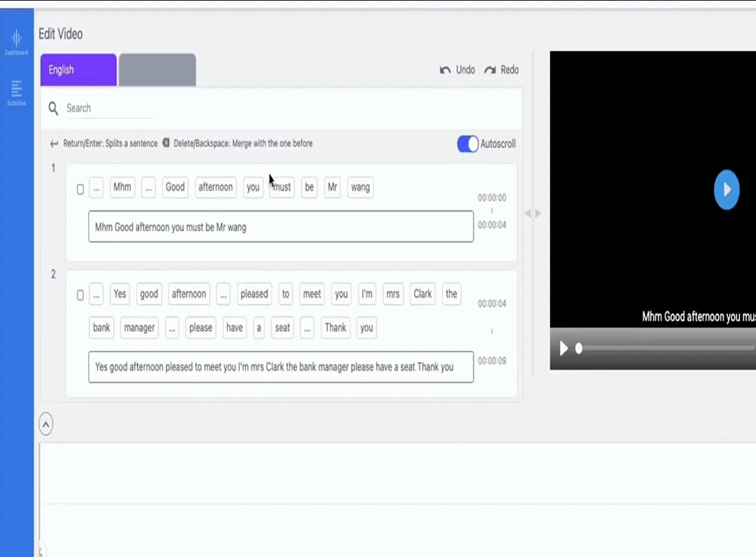
Task: Select the word 'please' in subtitle 2
Action: (201, 328)
